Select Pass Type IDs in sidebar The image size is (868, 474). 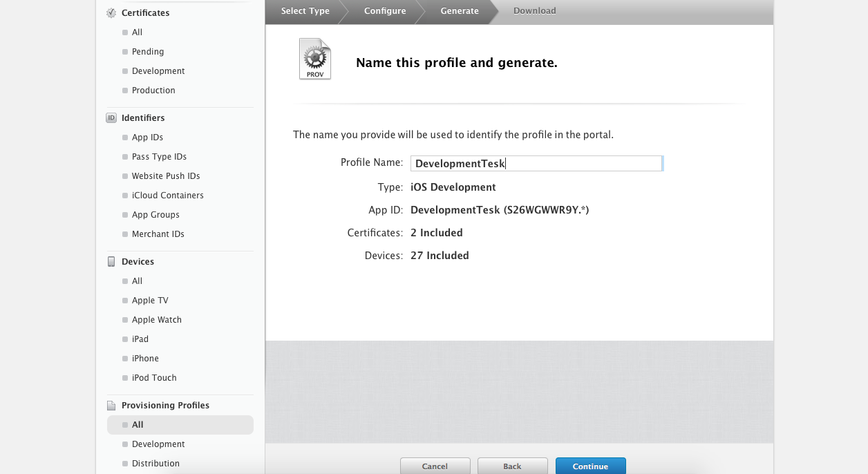point(159,157)
